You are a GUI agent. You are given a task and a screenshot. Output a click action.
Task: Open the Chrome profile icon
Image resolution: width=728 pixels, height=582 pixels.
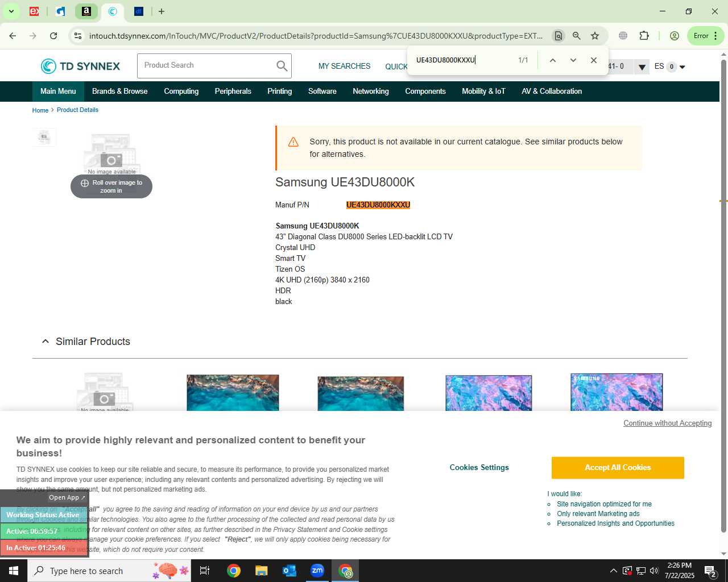pyautogui.click(x=675, y=36)
